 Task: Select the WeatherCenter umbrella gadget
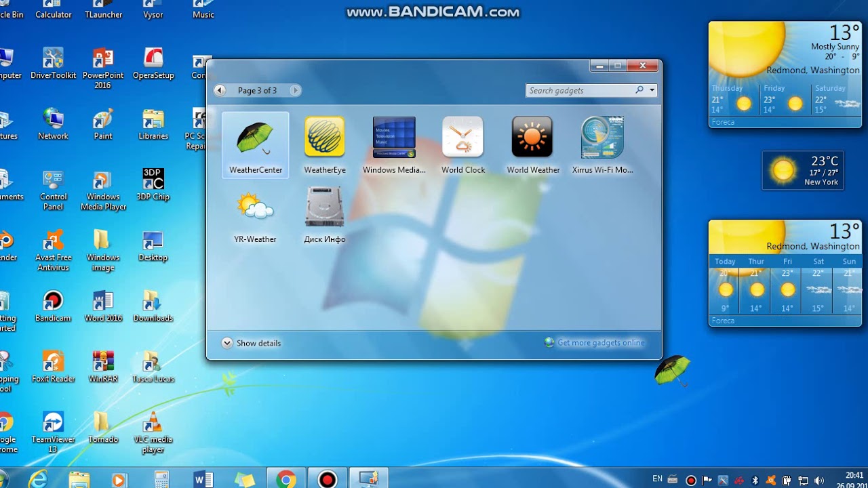(x=256, y=145)
